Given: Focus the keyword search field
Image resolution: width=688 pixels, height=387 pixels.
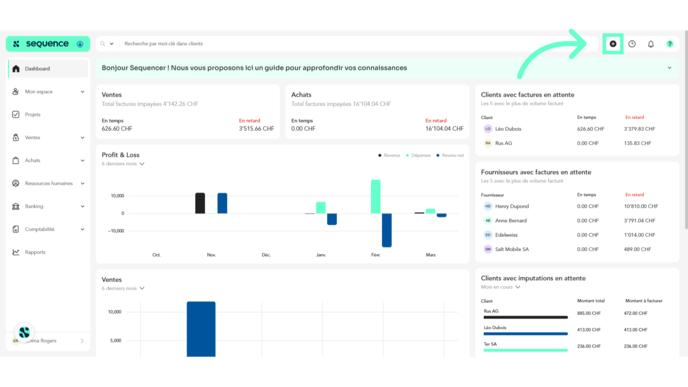Looking at the screenshot, I should (x=358, y=44).
